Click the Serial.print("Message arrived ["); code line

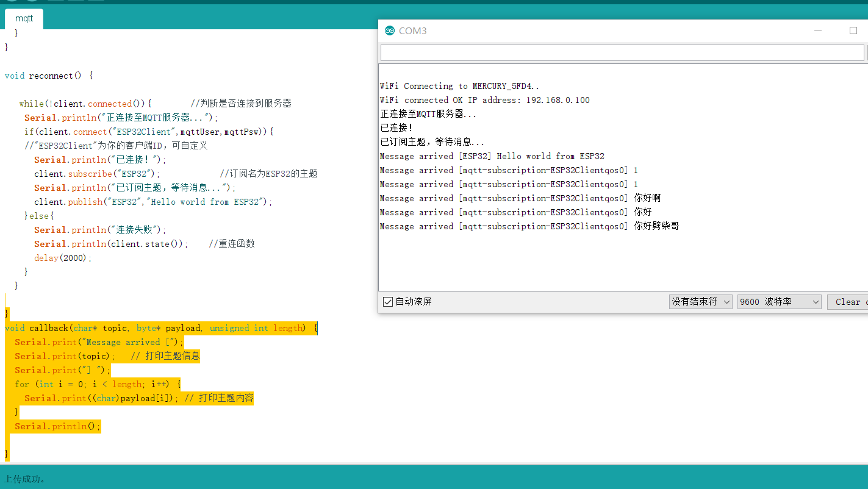(x=99, y=342)
